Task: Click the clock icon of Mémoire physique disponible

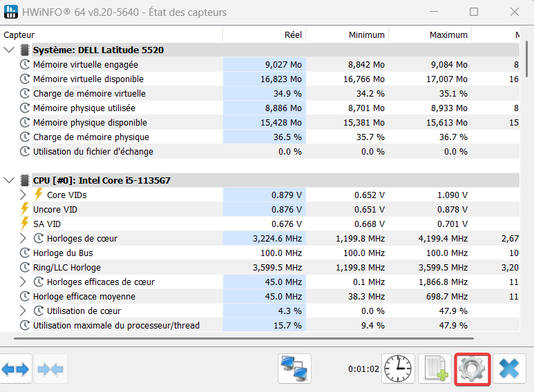Action: [x=24, y=122]
